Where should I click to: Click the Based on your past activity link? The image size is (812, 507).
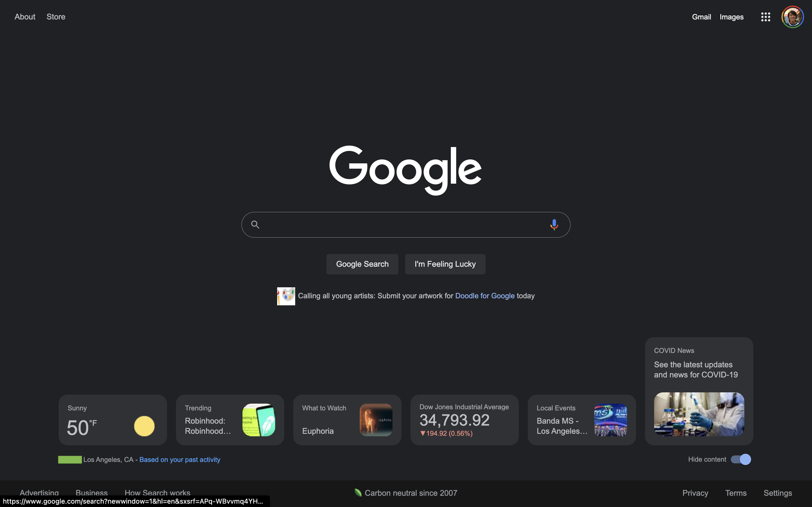[x=180, y=460]
